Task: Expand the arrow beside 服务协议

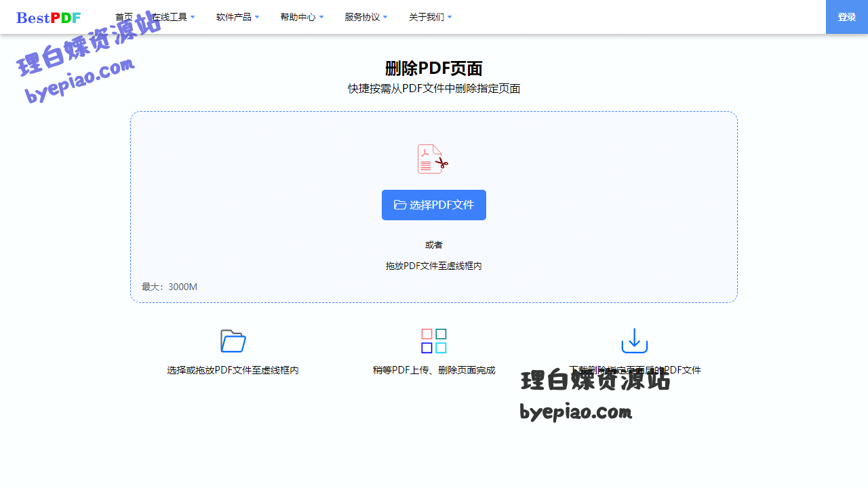Action: [x=386, y=17]
